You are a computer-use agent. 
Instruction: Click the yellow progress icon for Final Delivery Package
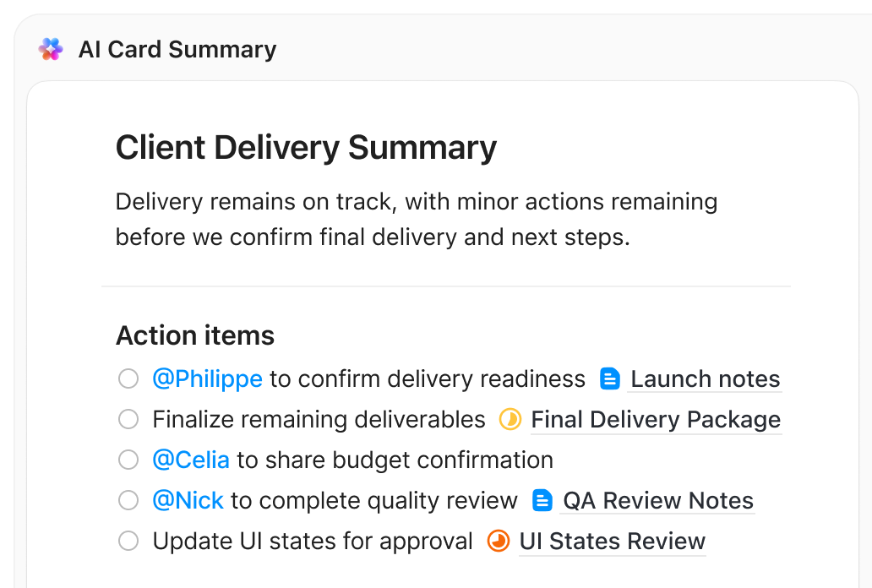pos(510,419)
